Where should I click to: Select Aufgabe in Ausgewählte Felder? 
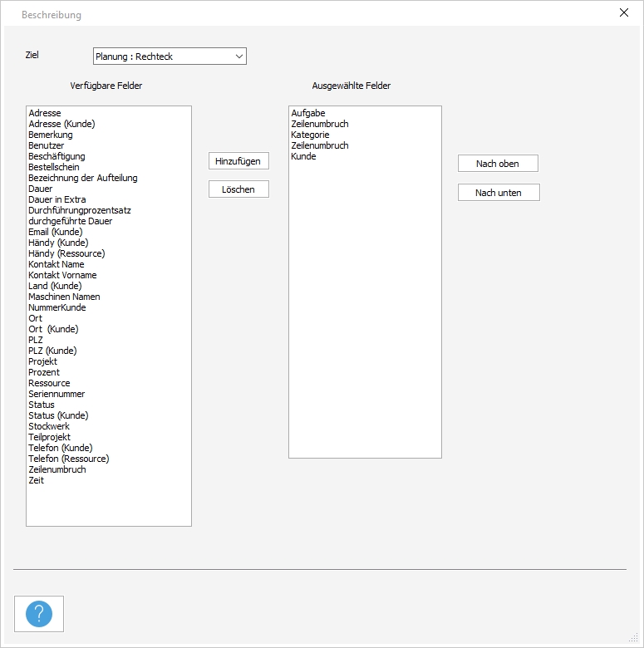(x=308, y=113)
